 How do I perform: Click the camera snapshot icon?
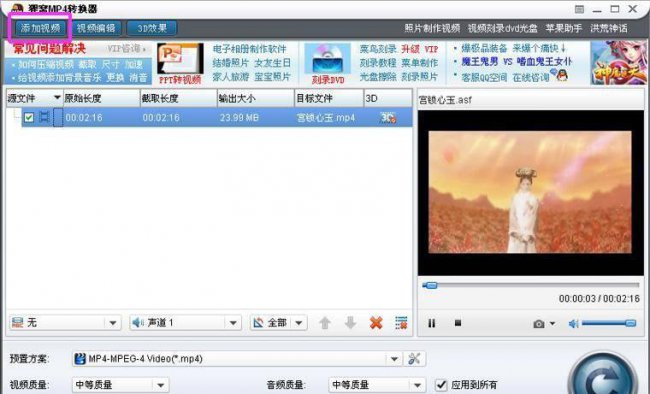click(539, 323)
